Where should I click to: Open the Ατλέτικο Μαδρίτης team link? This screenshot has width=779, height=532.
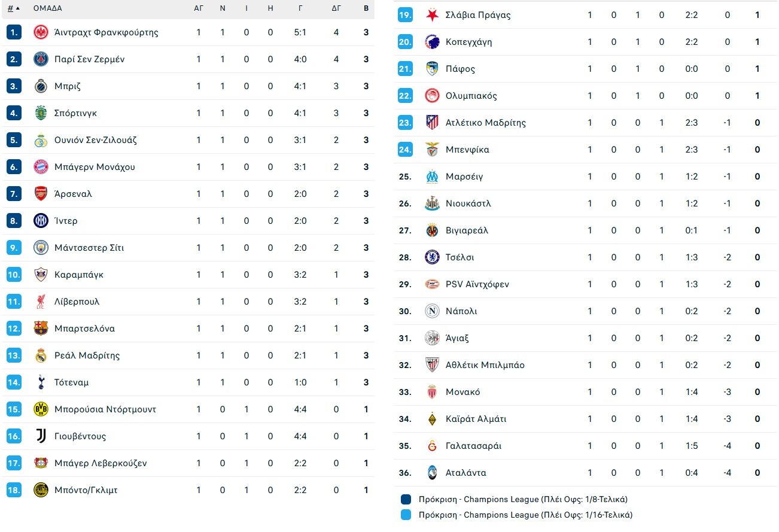pos(486,123)
